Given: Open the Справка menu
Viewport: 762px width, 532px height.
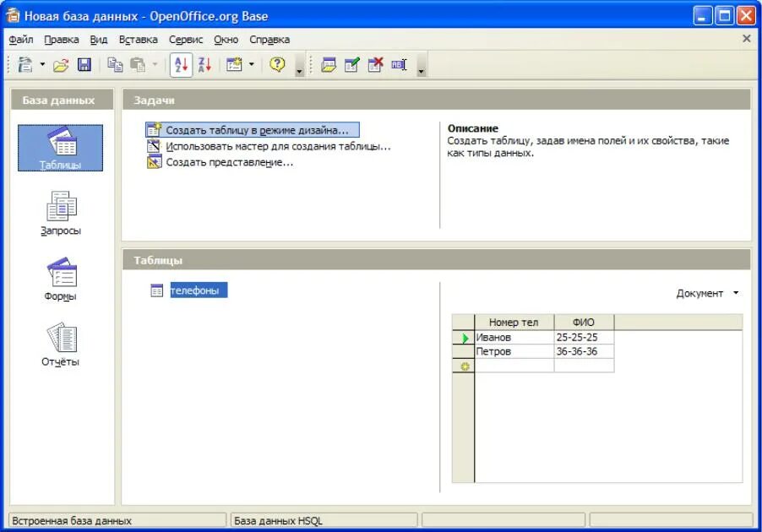Looking at the screenshot, I should tap(269, 40).
